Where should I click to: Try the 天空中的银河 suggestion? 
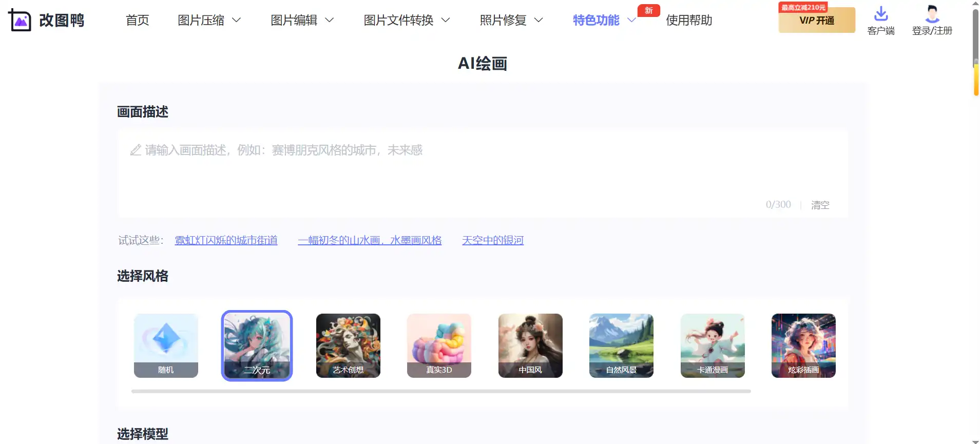click(x=493, y=240)
